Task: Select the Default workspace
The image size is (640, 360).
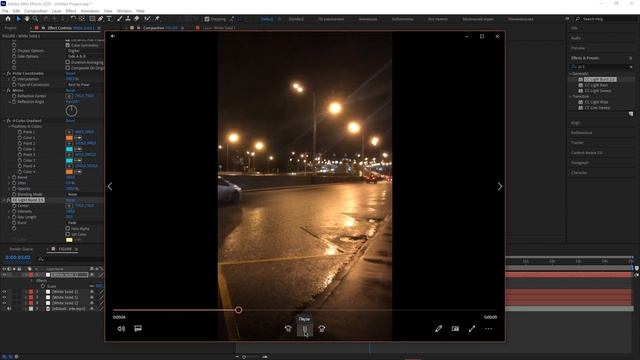Action: (x=267, y=19)
